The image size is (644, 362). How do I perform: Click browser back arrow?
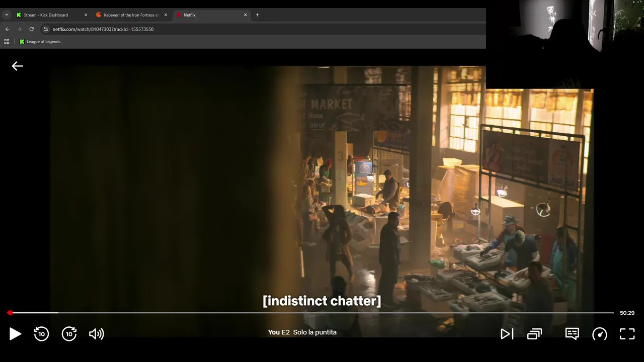pyautogui.click(x=8, y=29)
